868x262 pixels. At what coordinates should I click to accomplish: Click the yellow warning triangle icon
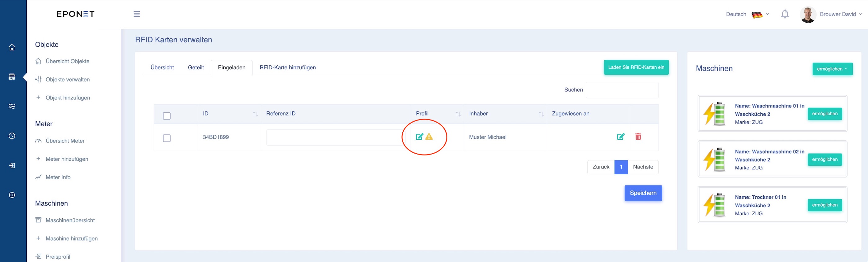pos(429,137)
